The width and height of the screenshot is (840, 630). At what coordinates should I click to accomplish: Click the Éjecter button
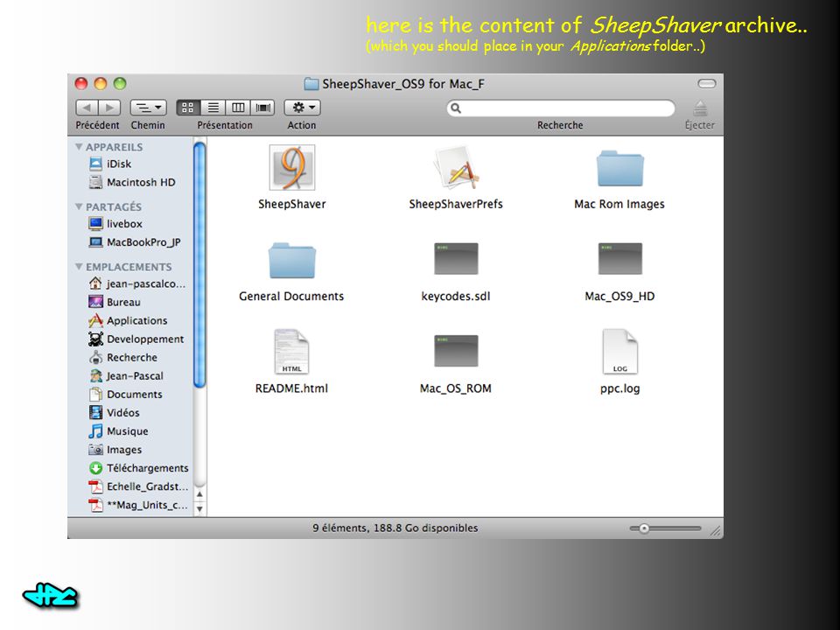[x=700, y=108]
